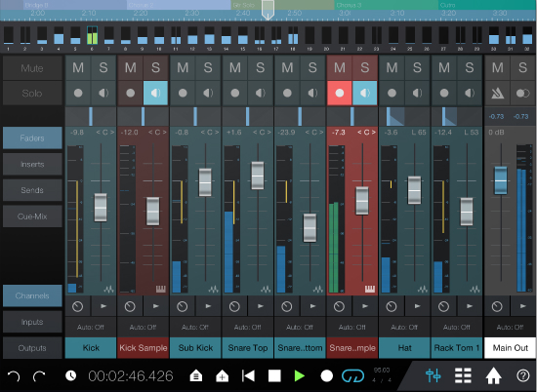Switch to the Inserts view
This screenshot has width=537, height=392.
click(x=32, y=164)
